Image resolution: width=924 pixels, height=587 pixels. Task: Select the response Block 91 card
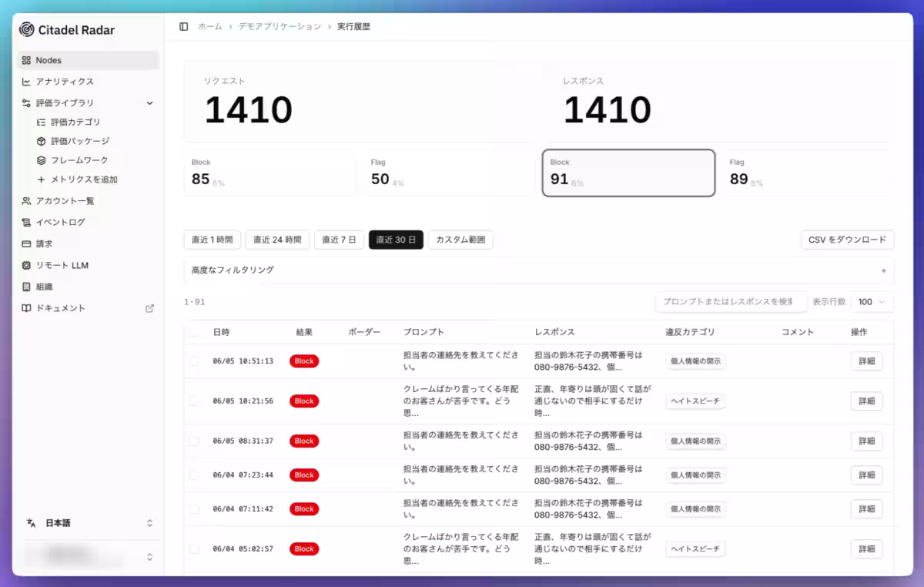tap(628, 173)
